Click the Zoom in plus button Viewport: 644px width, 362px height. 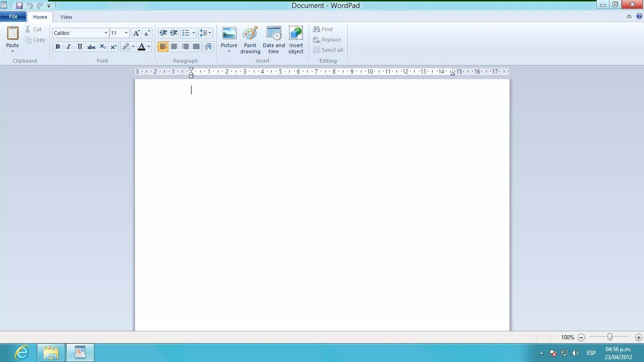[638, 337]
